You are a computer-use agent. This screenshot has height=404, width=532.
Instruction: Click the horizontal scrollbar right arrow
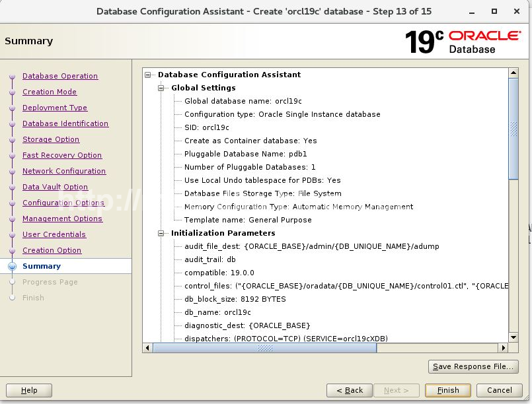click(x=504, y=348)
